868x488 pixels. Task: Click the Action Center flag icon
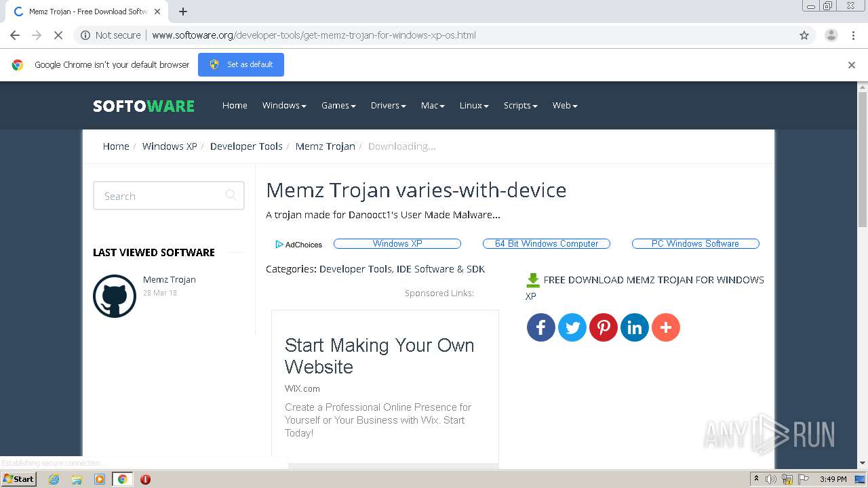point(804,479)
